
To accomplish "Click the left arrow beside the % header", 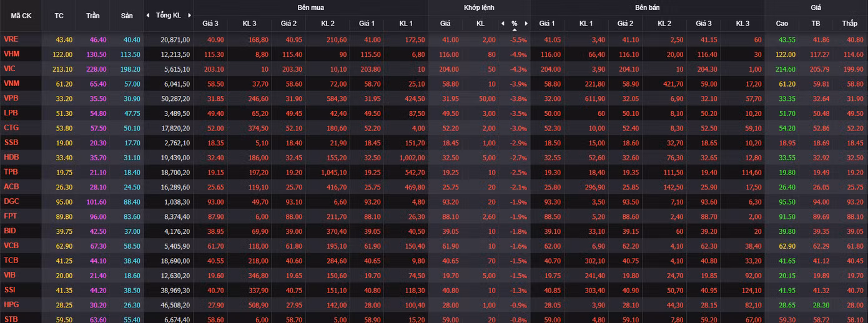I will coord(503,24).
